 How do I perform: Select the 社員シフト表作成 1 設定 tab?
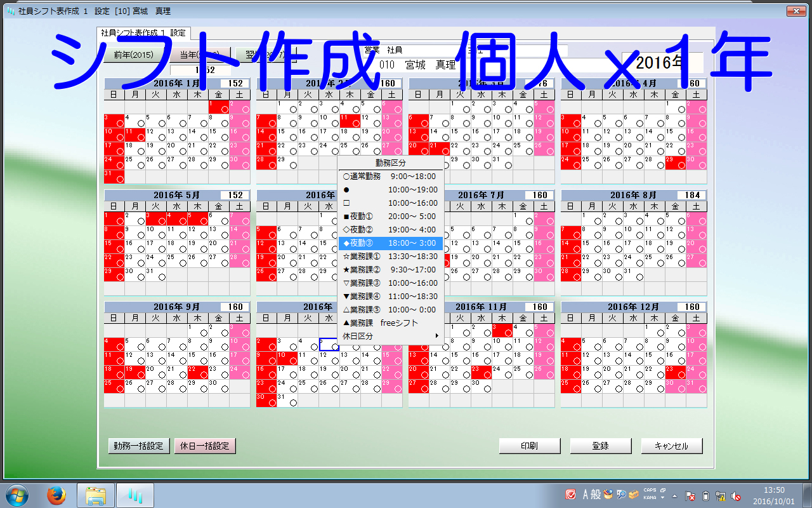pos(143,32)
